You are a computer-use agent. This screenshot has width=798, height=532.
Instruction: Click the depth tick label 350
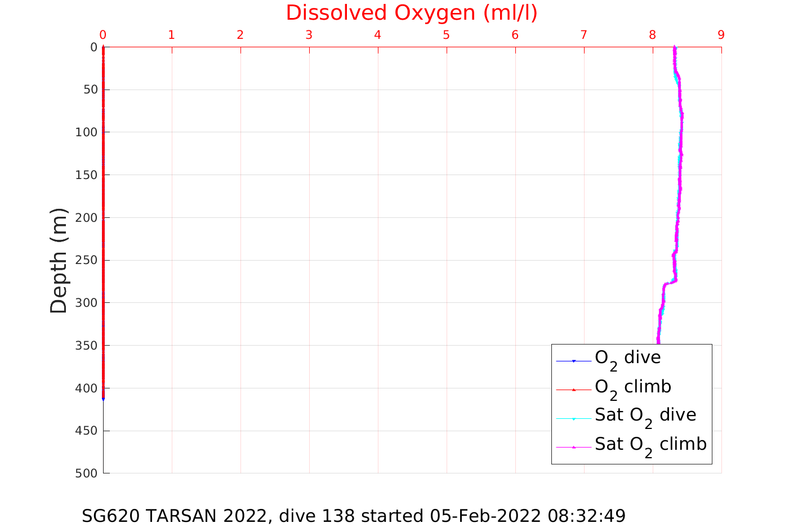[x=86, y=346]
